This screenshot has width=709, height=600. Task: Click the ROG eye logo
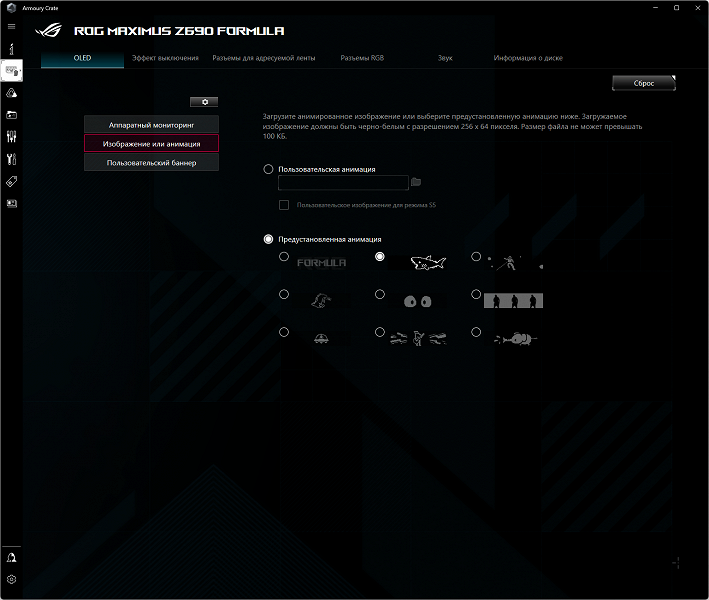click(x=48, y=31)
